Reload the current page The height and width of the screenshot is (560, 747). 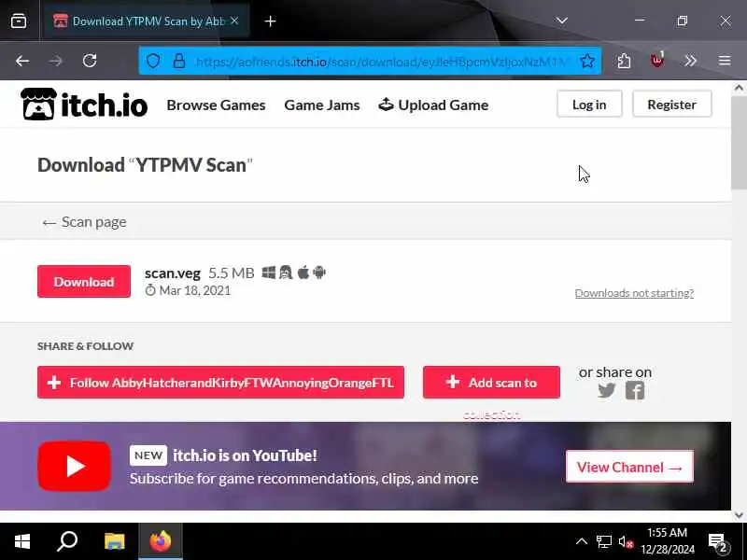90,61
